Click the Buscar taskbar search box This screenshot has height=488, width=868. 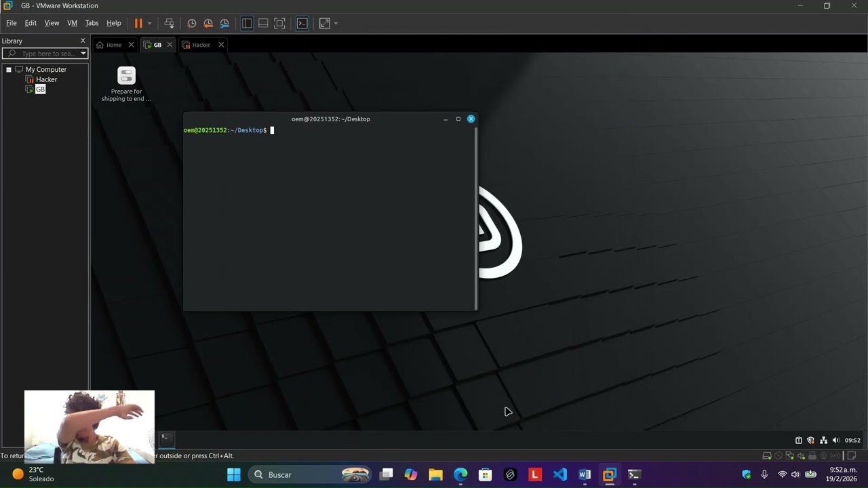tap(310, 474)
